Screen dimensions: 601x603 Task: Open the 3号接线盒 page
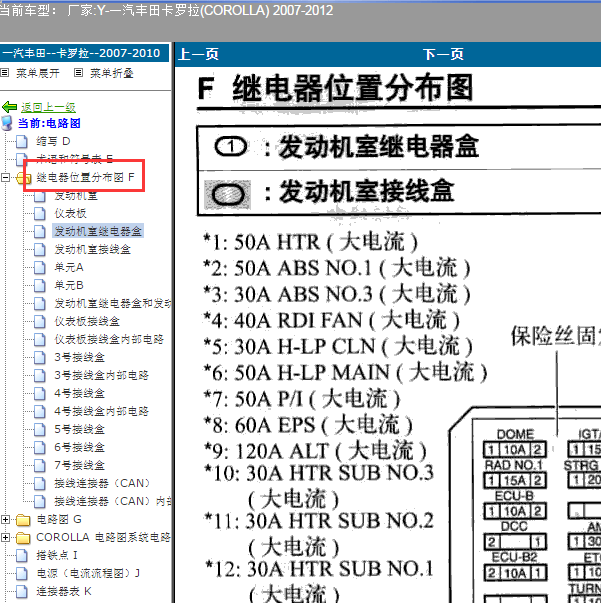tap(80, 357)
